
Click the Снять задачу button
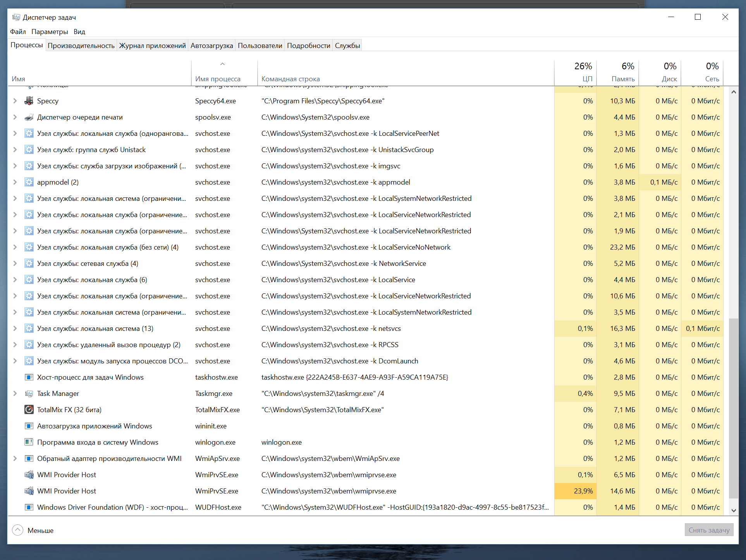708,530
